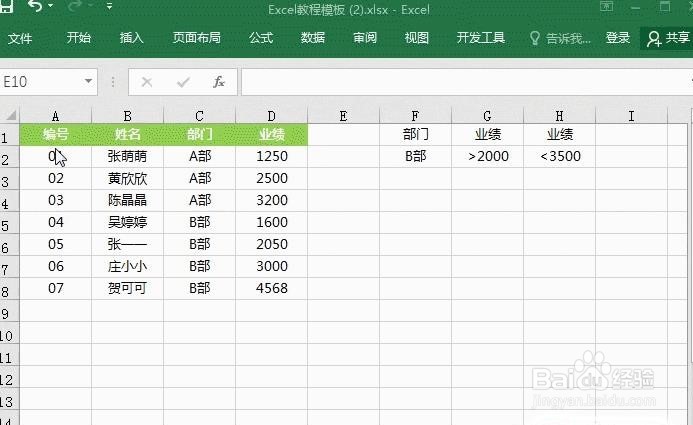Click the 告诉我 lightbulb search box
This screenshot has height=425, width=693.
(560, 38)
